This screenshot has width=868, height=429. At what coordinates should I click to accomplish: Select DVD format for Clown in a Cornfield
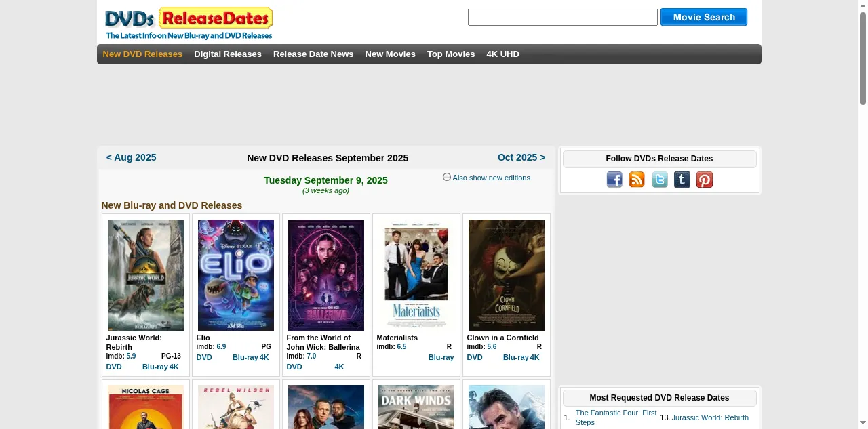(475, 357)
